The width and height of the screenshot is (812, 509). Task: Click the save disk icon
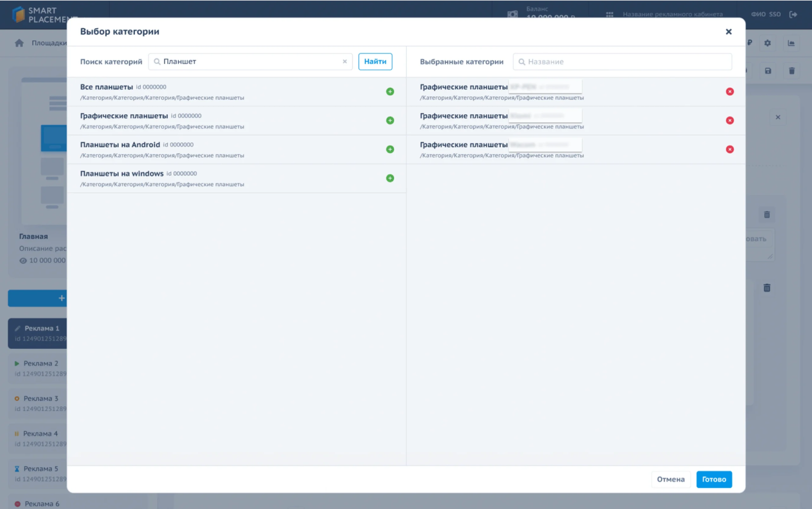(768, 71)
